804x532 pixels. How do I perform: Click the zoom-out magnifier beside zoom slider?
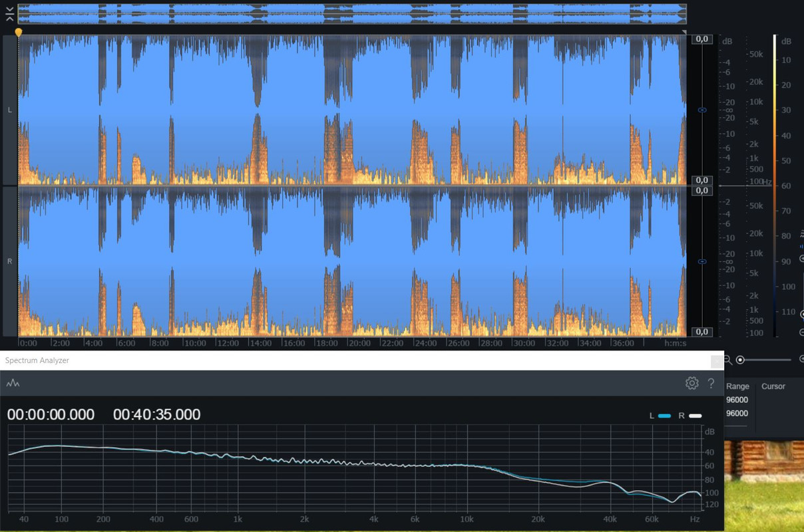[727, 360]
